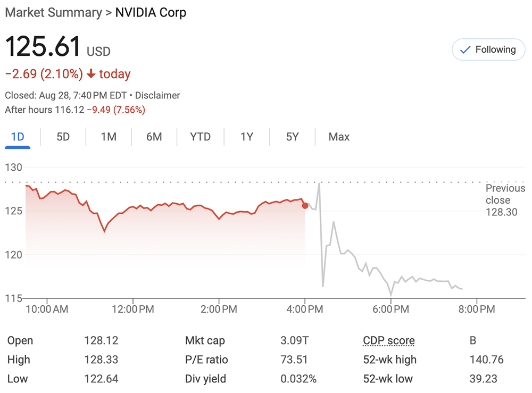Screen dimensions: 532x393
Task: View the 5Y chart range
Action: pos(292,137)
